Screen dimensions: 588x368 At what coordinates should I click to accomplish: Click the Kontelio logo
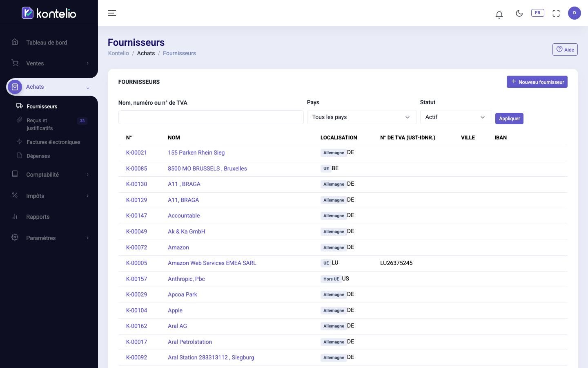(x=49, y=13)
